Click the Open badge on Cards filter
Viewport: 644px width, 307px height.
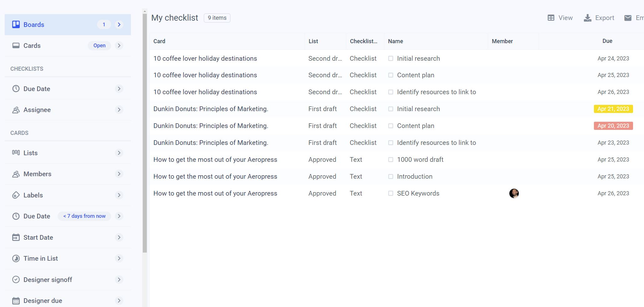click(x=99, y=45)
